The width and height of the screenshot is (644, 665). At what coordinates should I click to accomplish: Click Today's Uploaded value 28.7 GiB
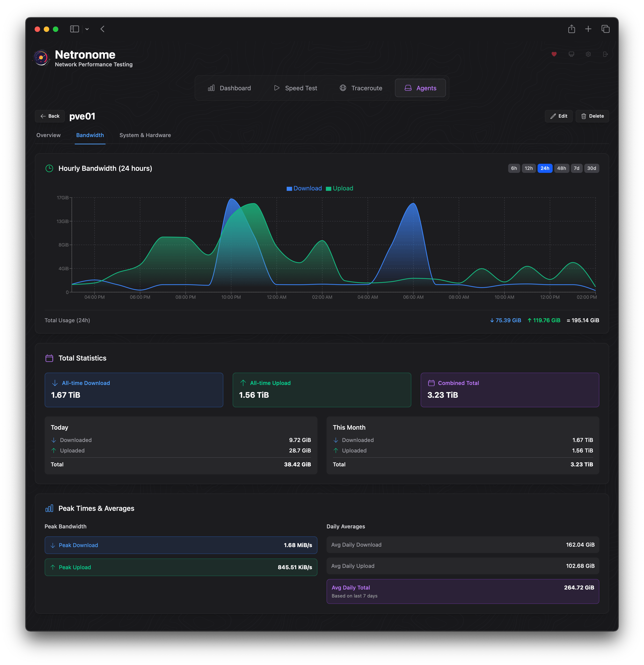click(300, 450)
